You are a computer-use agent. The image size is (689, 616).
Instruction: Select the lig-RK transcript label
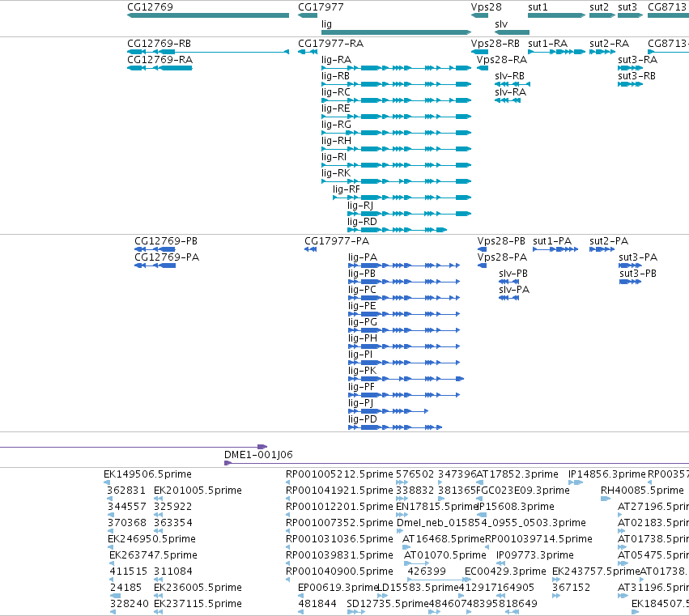[x=336, y=173]
